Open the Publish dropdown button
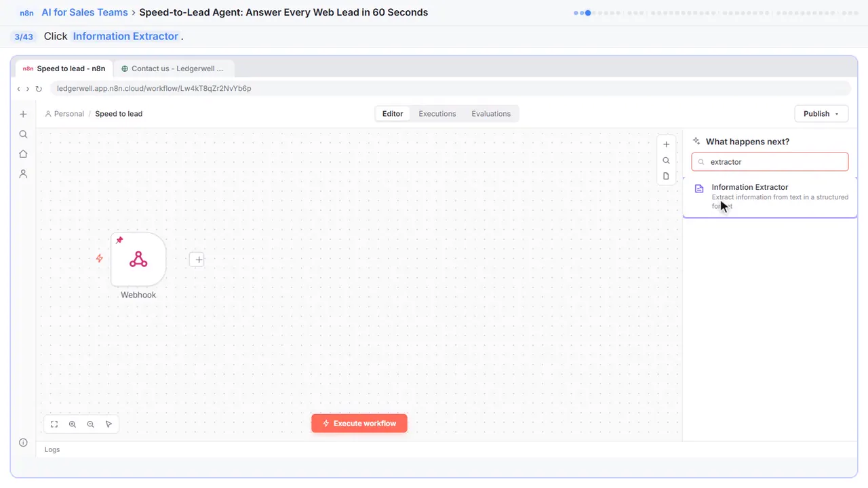The image size is (868, 488). click(x=821, y=114)
